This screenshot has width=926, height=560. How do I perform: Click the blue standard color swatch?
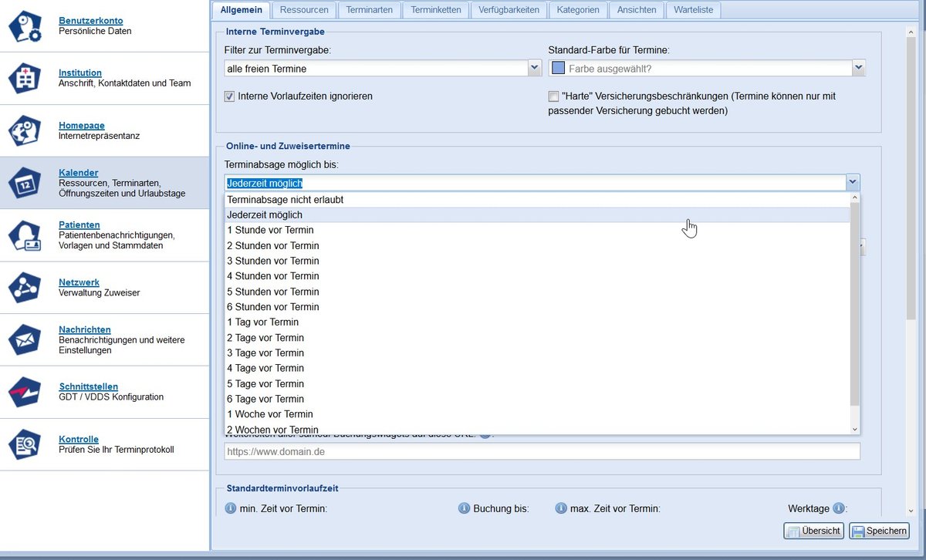coord(558,69)
